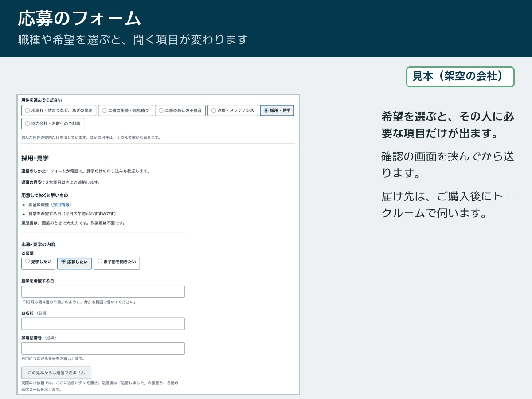532x399 pixels.
Task: Select radio 工事の相談・お見積り
Action: click(x=125, y=110)
